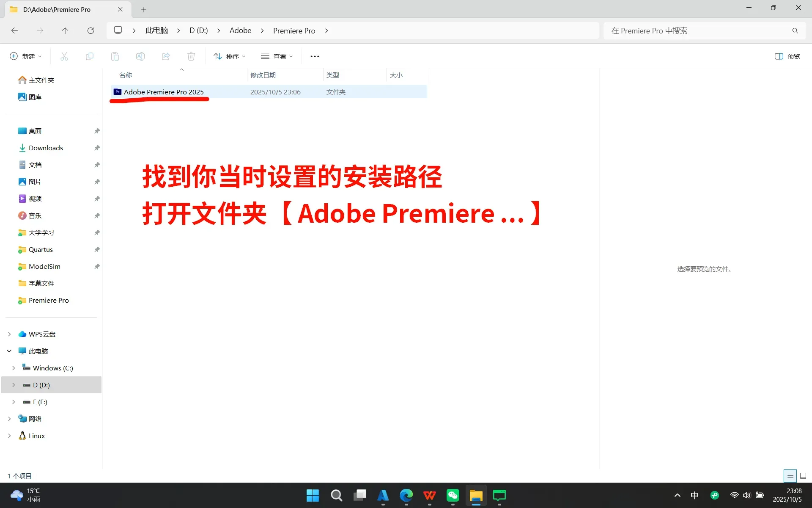Toggle the 预览 preview pane
812x508 pixels.
787,56
